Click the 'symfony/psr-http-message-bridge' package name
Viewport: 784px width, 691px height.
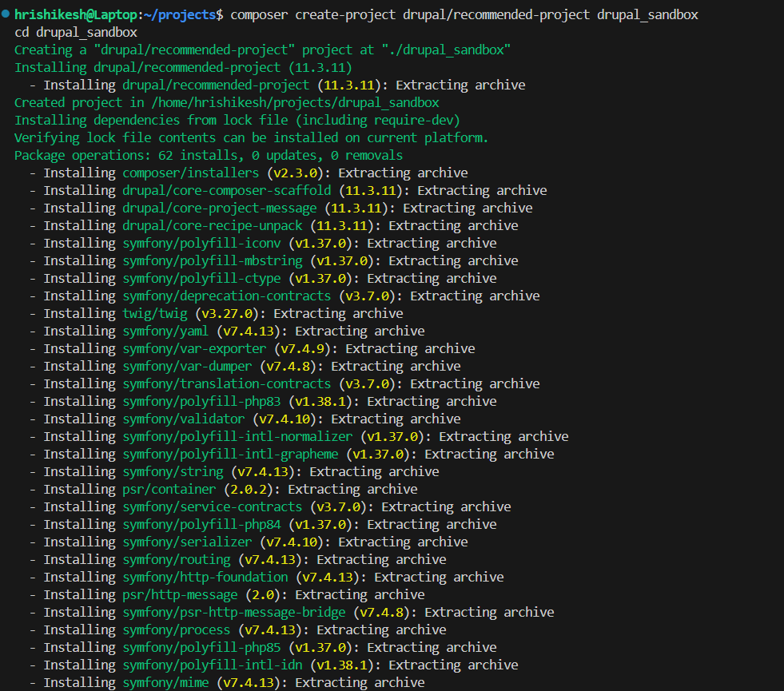click(234, 612)
